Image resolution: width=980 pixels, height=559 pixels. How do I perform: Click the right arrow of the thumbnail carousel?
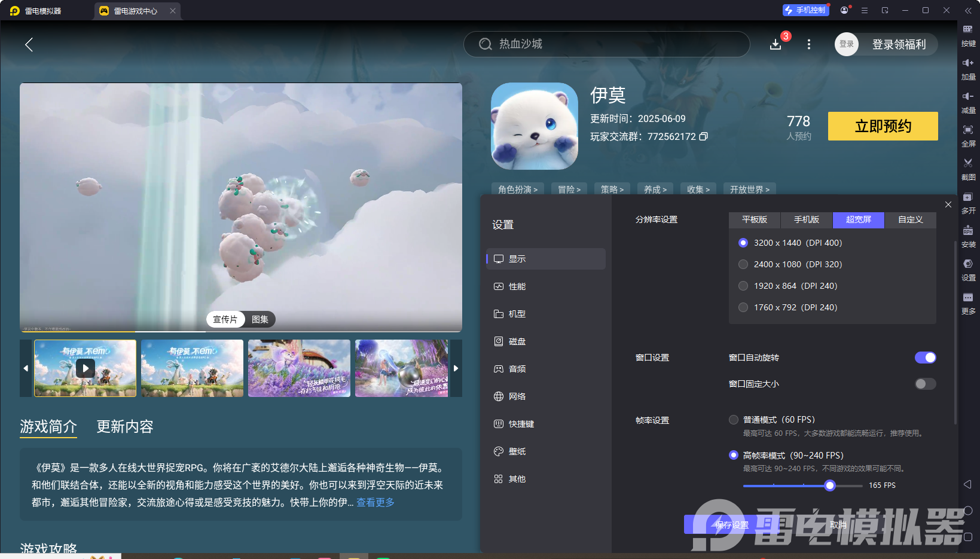pos(456,368)
